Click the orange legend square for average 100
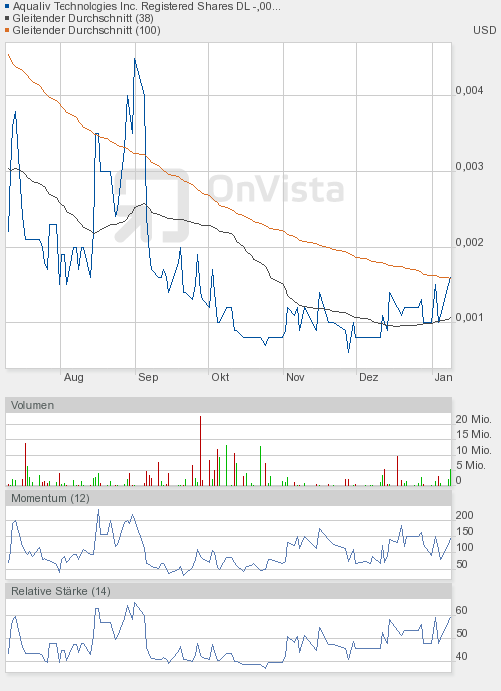The width and height of the screenshot is (501, 691). (x=7, y=30)
